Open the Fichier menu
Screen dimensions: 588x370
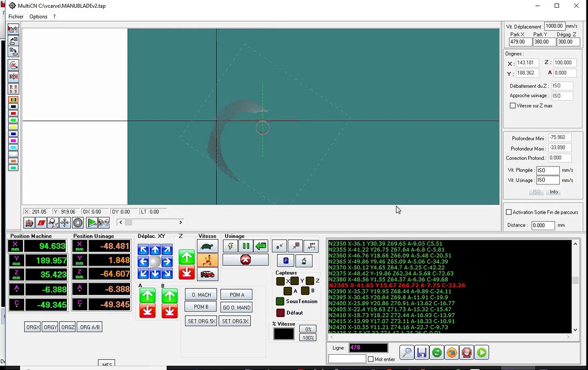pos(16,16)
